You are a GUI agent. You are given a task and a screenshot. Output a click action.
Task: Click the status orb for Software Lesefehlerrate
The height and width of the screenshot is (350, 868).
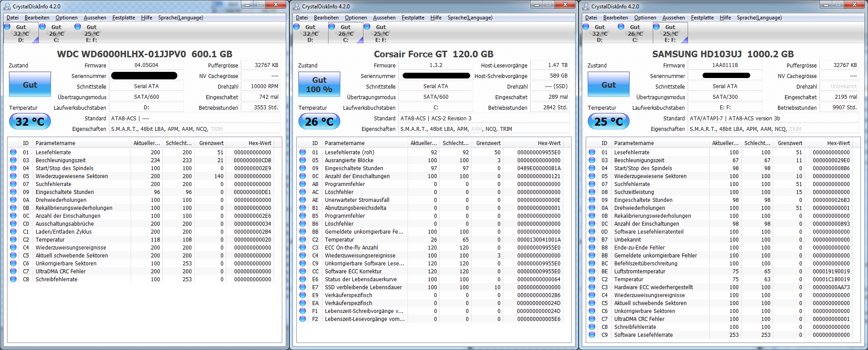592,335
